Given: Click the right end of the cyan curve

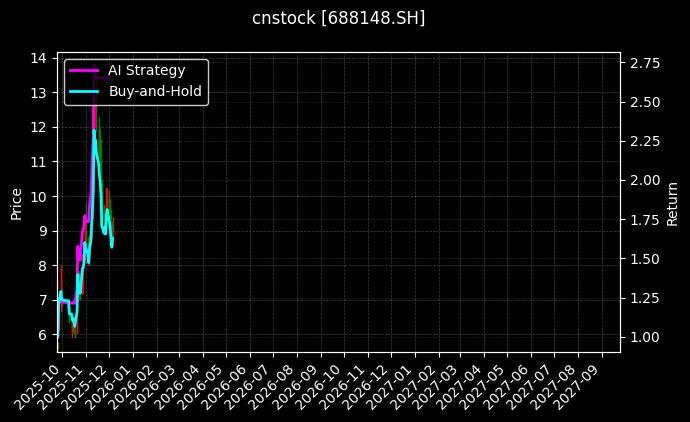Looking at the screenshot, I should (112, 244).
